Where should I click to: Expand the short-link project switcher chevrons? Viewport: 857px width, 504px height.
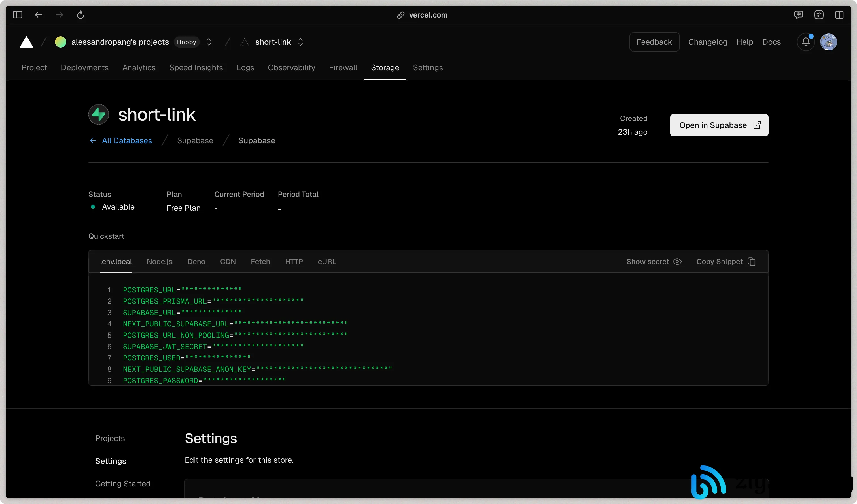[x=300, y=42]
